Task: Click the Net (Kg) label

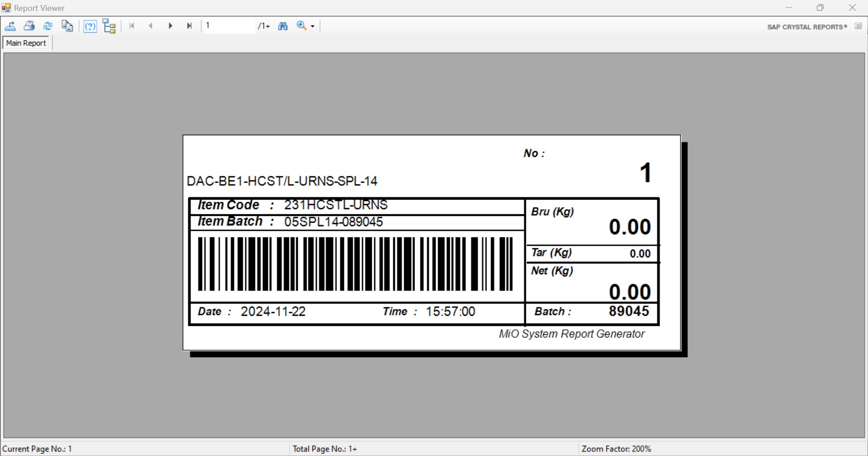Action: coord(552,271)
